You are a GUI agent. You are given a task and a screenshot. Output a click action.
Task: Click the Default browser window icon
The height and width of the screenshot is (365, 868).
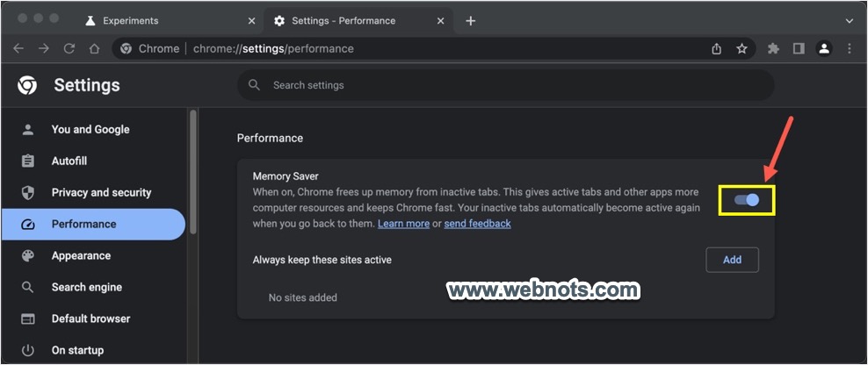tap(28, 318)
